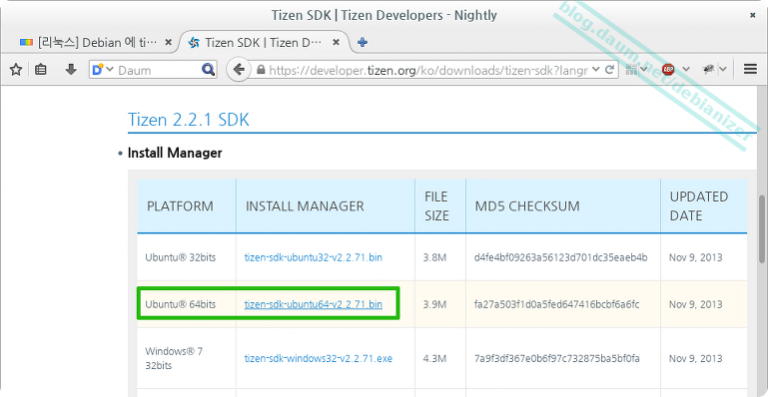Screen dimensions: 768x397
Task: Download tizen-sdk-windows32-v2.2.71.exe
Action: click(318, 358)
